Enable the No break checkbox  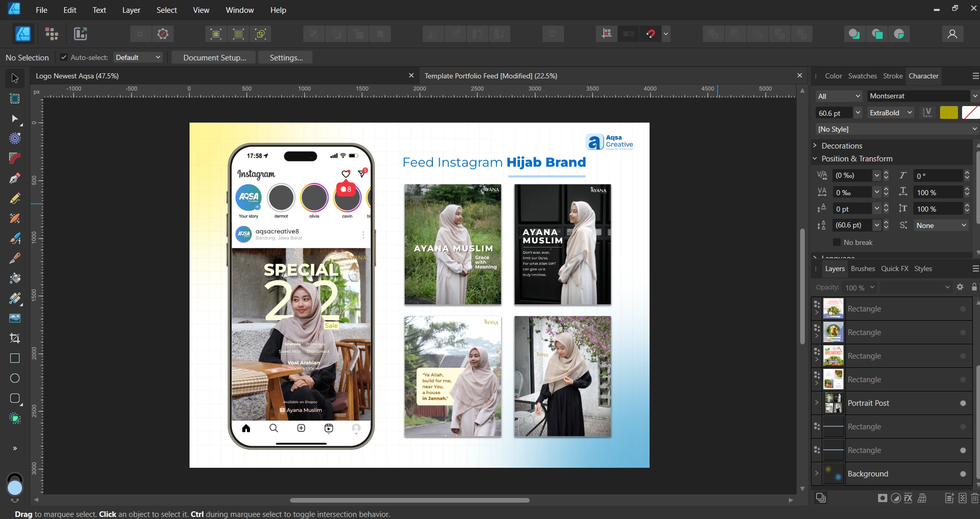(837, 242)
